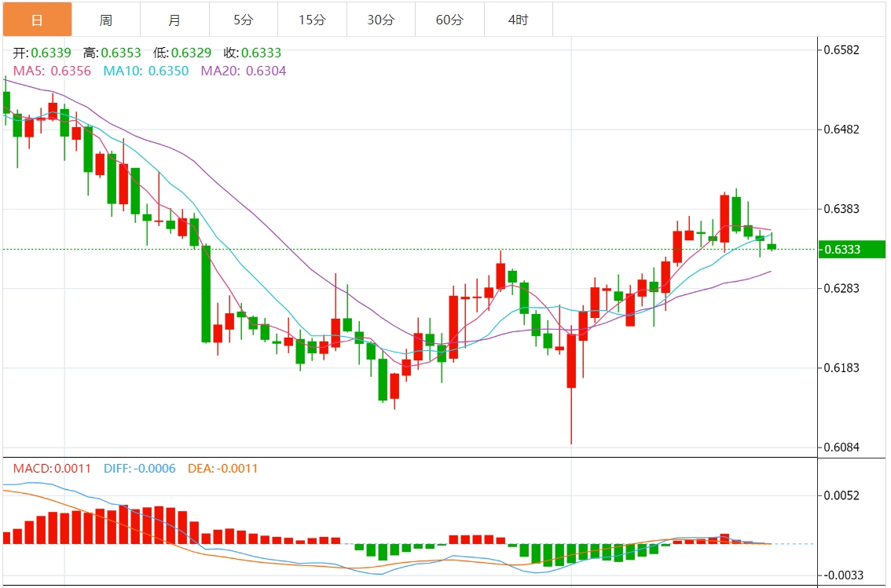The image size is (891, 588).
Task: Click the green 0.6333 current price tag
Action: tap(852, 249)
